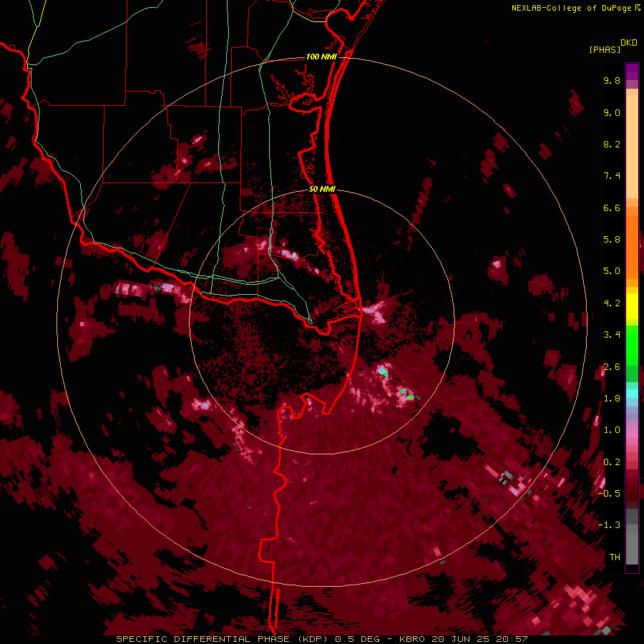Click the 3.4 scale value
Viewport: 644px width, 644px height.
pyautogui.click(x=612, y=335)
